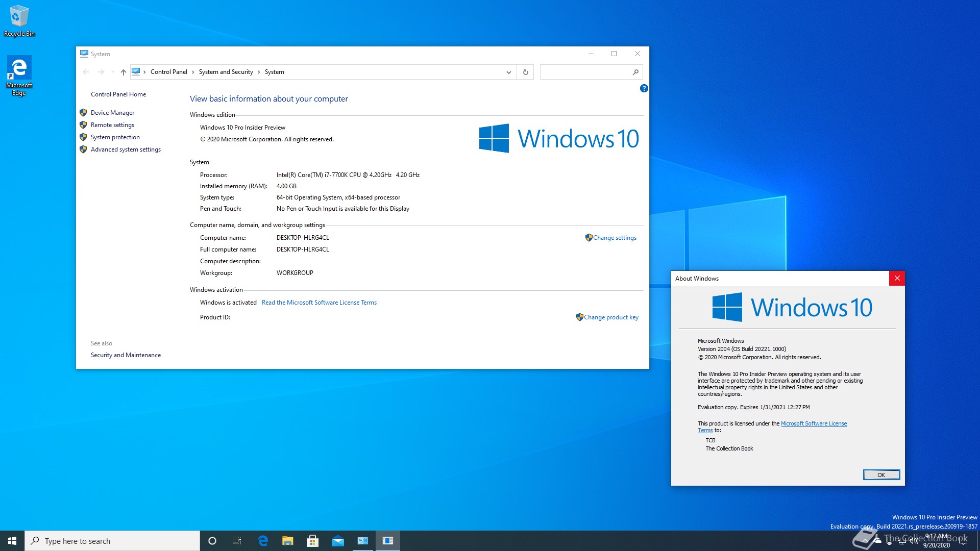Open Mail app from taskbar
The width and height of the screenshot is (980, 551).
(x=338, y=541)
